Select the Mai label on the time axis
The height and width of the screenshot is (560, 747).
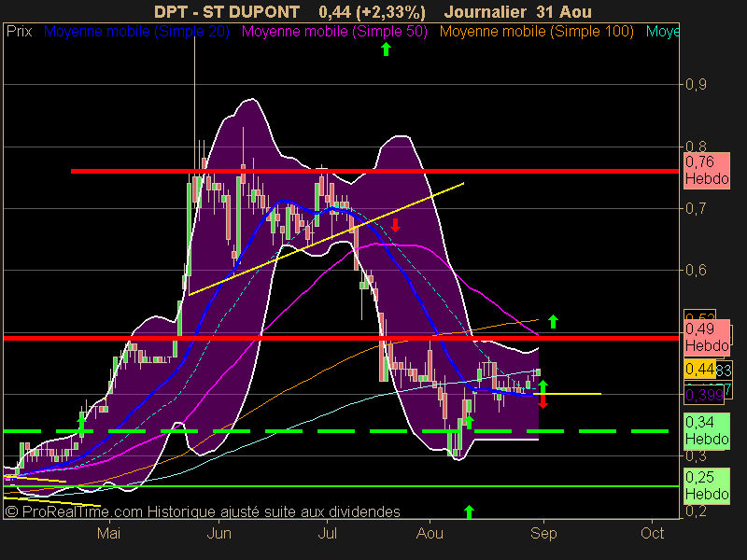(108, 533)
